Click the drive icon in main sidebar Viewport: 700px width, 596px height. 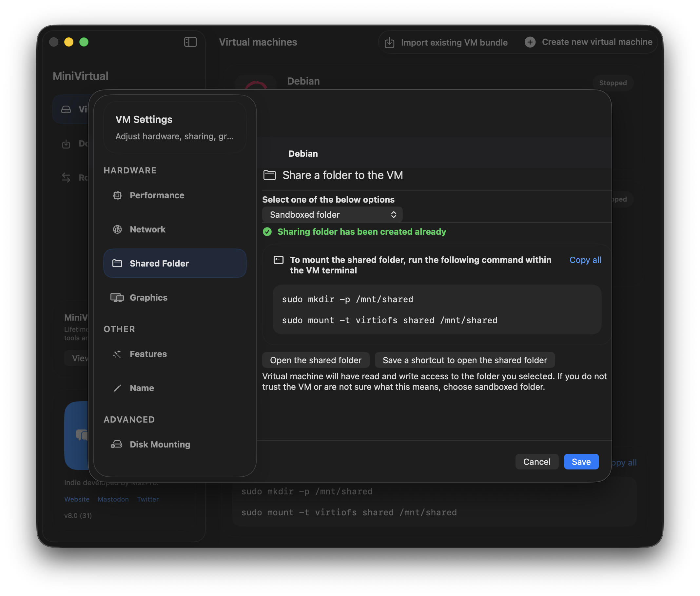click(x=66, y=109)
